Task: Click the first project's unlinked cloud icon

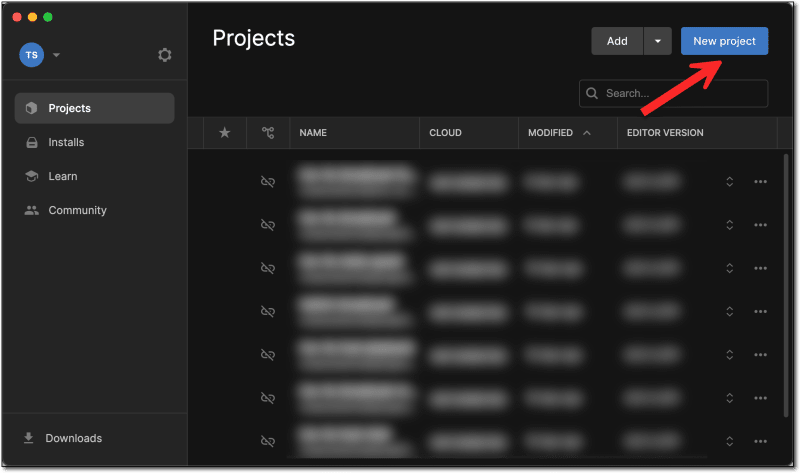Action: 267,181
